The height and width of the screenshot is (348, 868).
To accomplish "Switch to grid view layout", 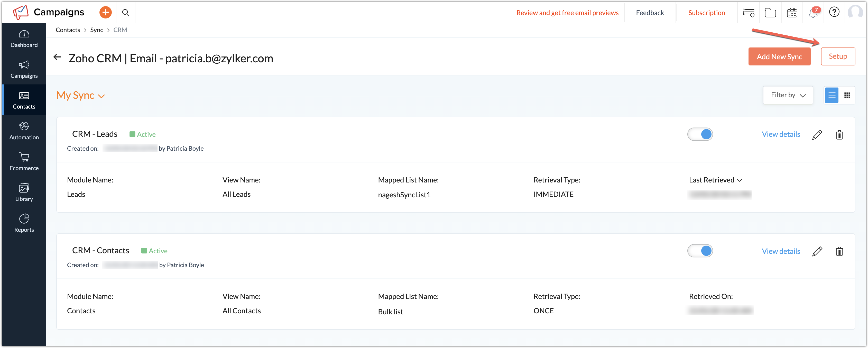I will click(x=847, y=95).
